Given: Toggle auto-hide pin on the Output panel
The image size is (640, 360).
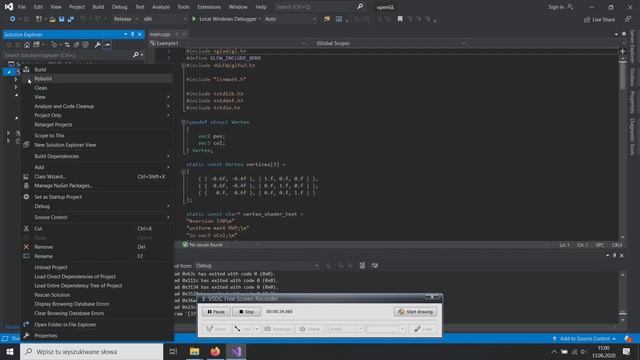Looking at the screenshot, I should (x=615, y=256).
